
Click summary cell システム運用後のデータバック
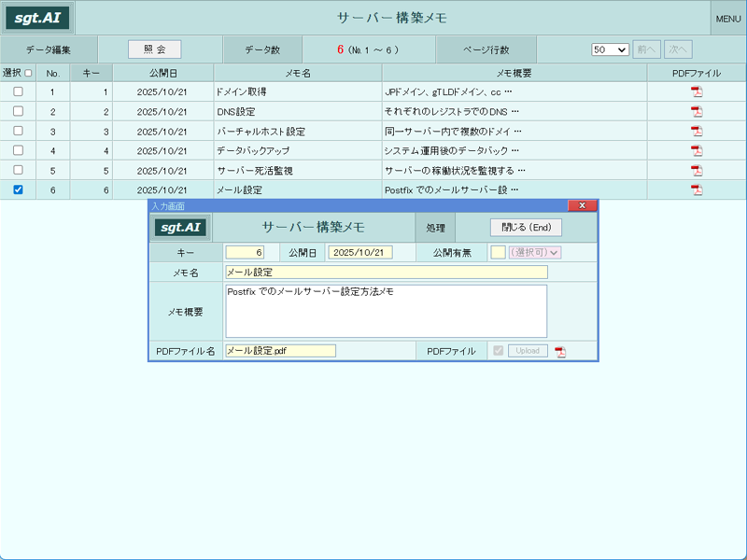514,151
